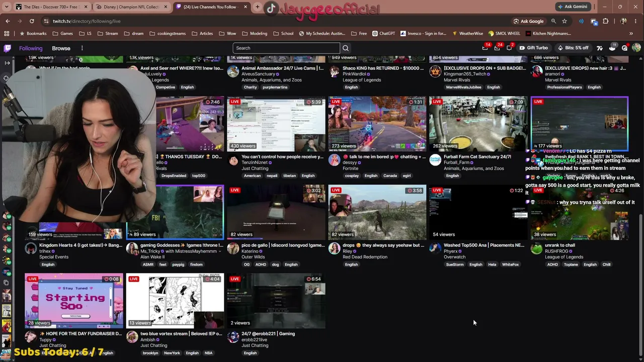Open the Twitch user avatar menu

(x=636, y=48)
